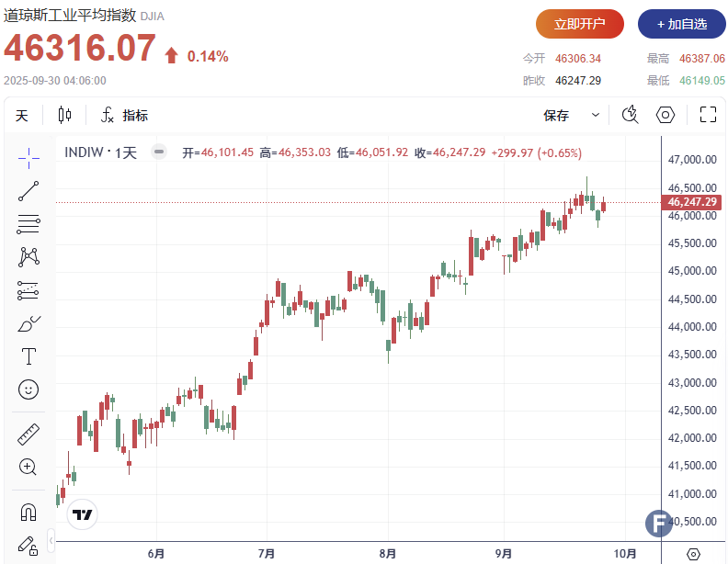Select the ruler measure tool
Image resolution: width=728 pixels, height=564 pixels.
(x=28, y=434)
